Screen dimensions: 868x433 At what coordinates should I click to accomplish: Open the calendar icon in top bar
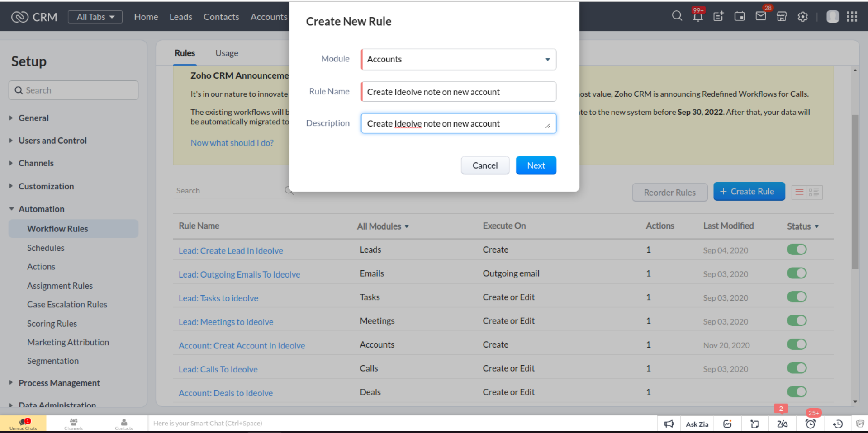point(740,17)
